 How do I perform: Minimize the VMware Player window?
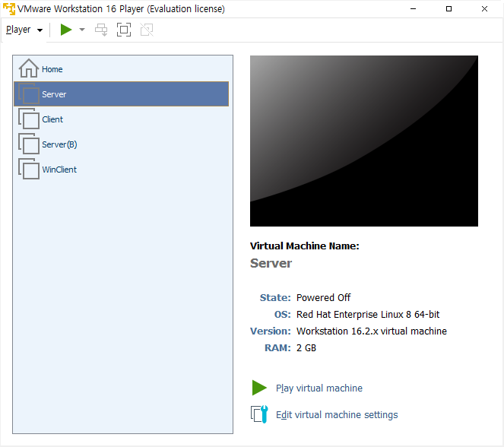414,8
